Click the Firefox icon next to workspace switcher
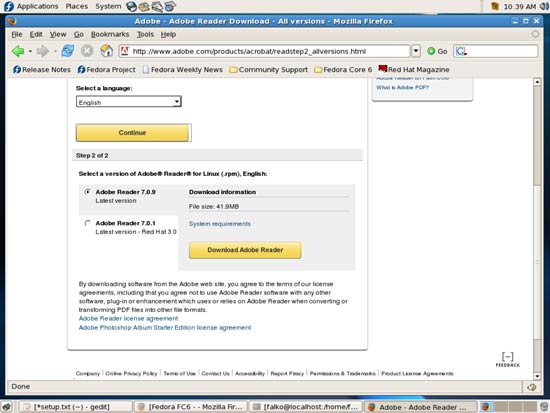 pyautogui.click(x=485, y=407)
